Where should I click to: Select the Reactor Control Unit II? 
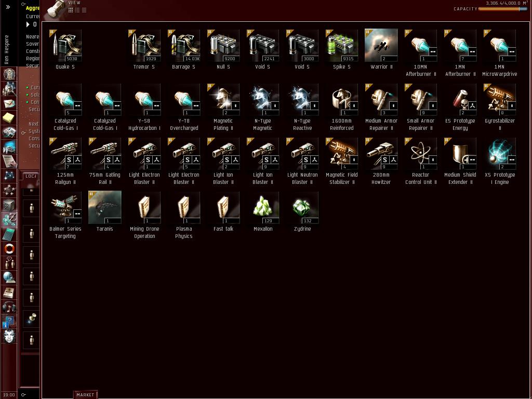tap(421, 162)
